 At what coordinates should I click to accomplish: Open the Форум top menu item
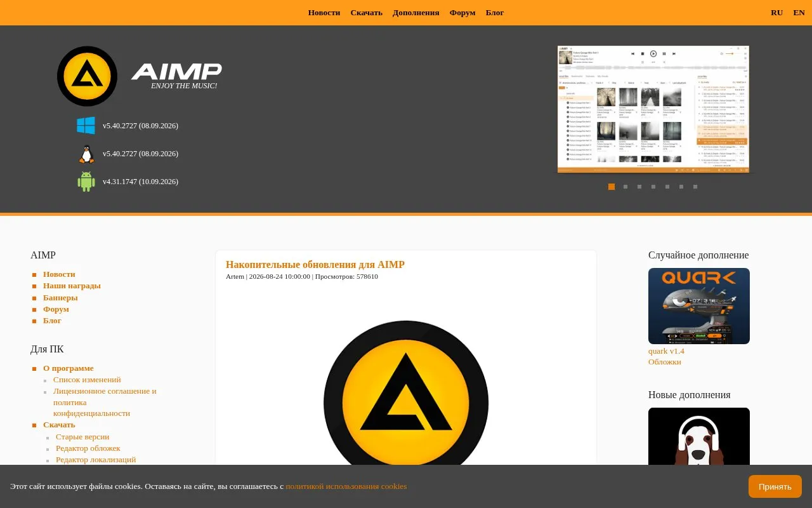point(462,13)
